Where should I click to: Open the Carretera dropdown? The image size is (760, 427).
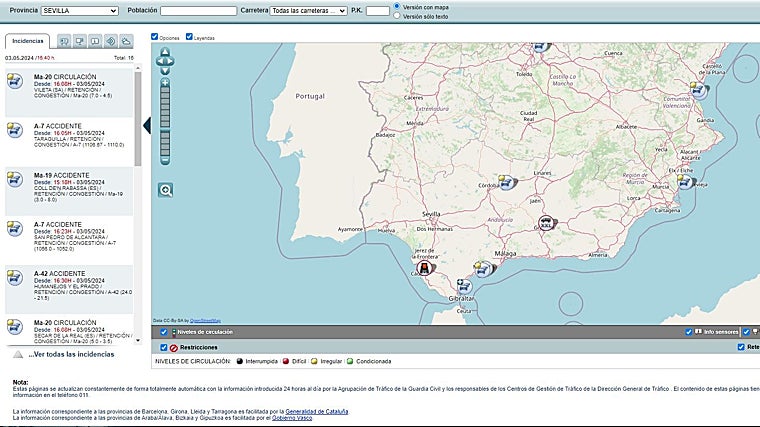[x=308, y=11]
